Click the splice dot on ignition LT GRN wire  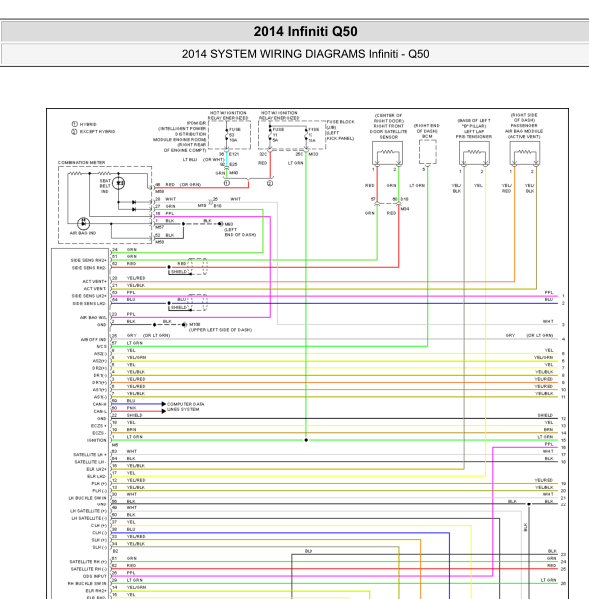[x=306, y=440]
